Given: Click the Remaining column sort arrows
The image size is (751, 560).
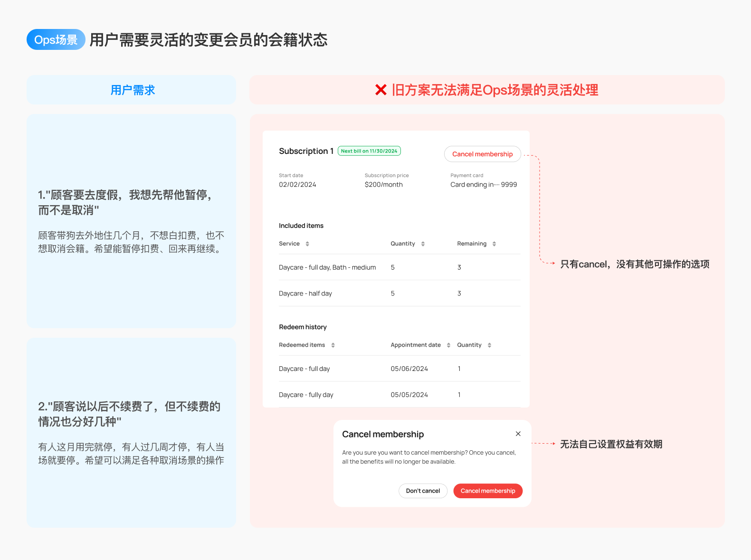Looking at the screenshot, I should [x=494, y=244].
